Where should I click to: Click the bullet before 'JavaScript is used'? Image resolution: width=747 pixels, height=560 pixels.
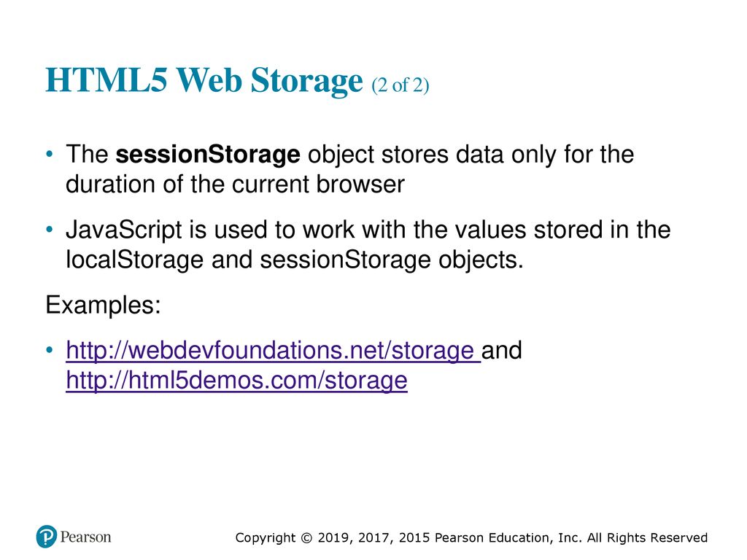coord(49,230)
